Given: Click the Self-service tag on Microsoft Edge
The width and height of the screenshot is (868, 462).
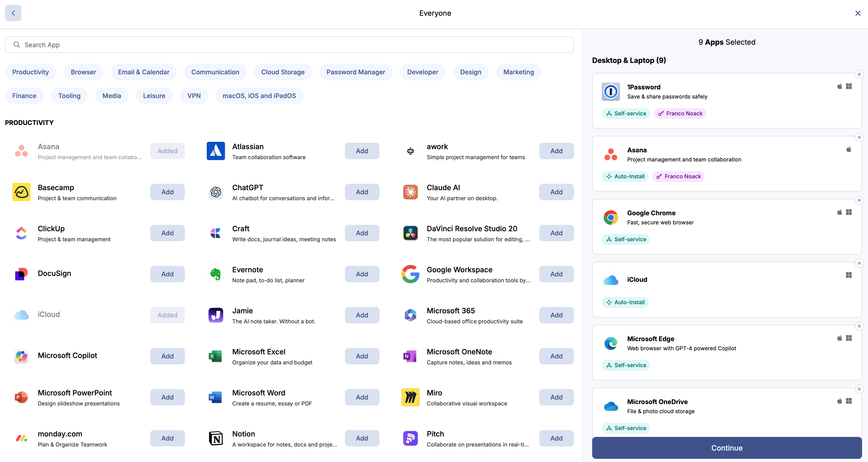Looking at the screenshot, I should coord(626,365).
